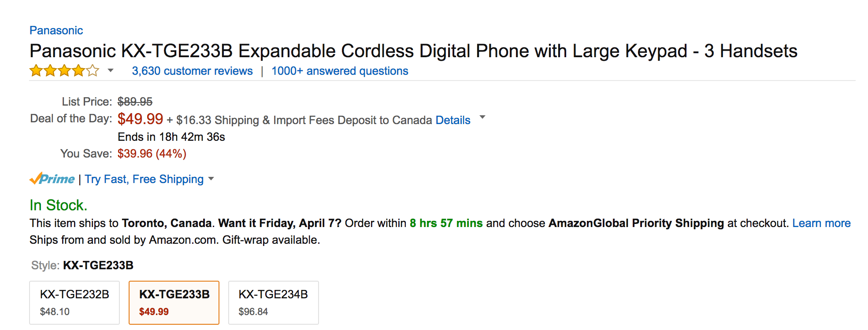Viewport: 868px width, 330px height.
Task: Click the $39.96 (44%) savings text
Action: [x=152, y=154]
